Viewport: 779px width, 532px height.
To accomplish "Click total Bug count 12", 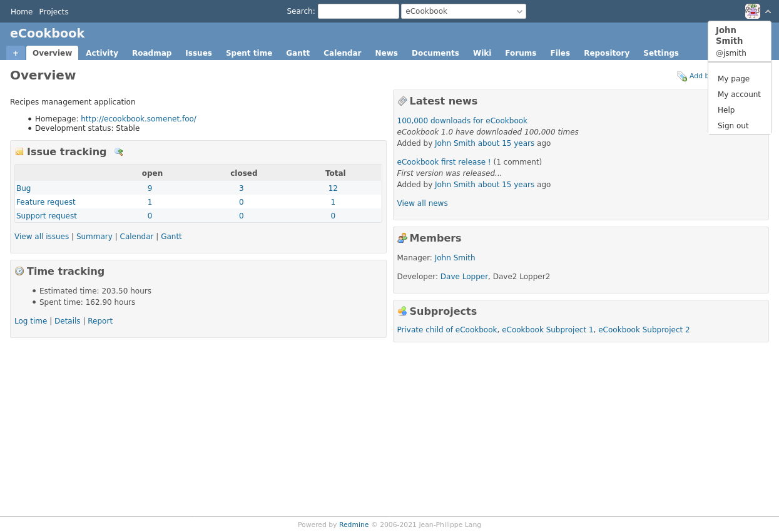I will (x=333, y=188).
